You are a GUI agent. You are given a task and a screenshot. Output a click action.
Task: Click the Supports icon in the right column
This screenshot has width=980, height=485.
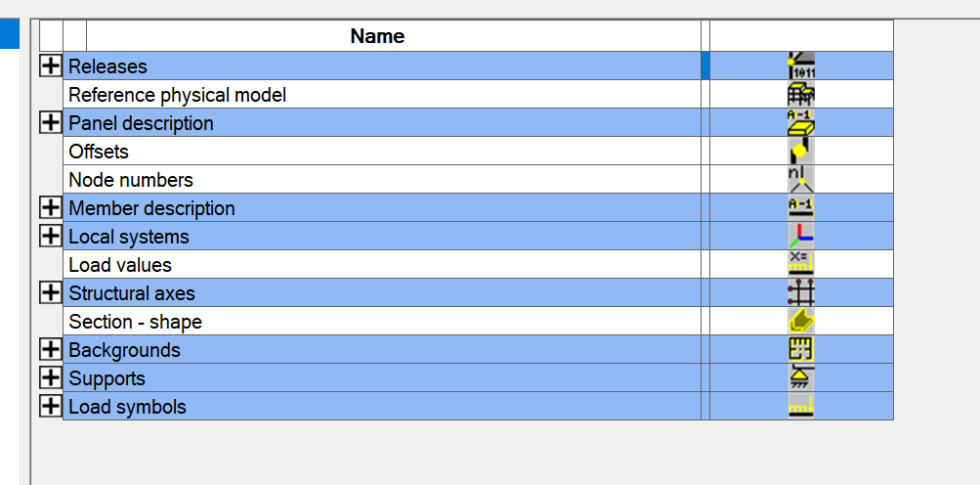(801, 378)
